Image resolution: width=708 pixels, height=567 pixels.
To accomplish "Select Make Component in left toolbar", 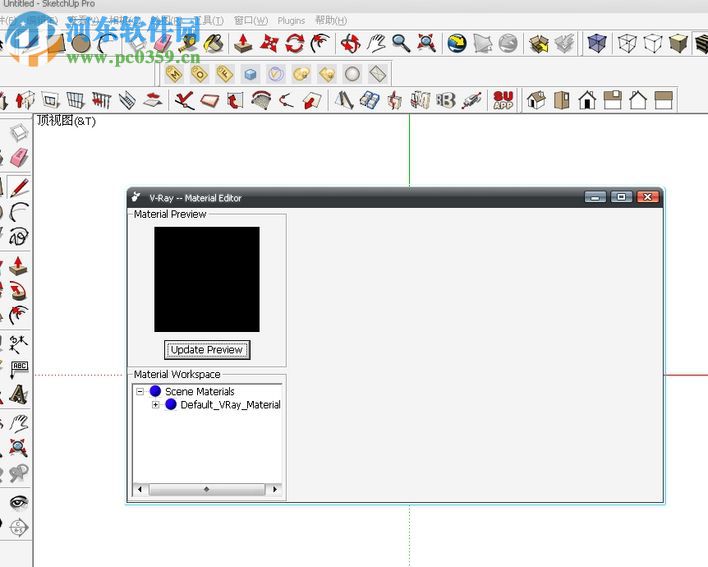I will (19, 133).
